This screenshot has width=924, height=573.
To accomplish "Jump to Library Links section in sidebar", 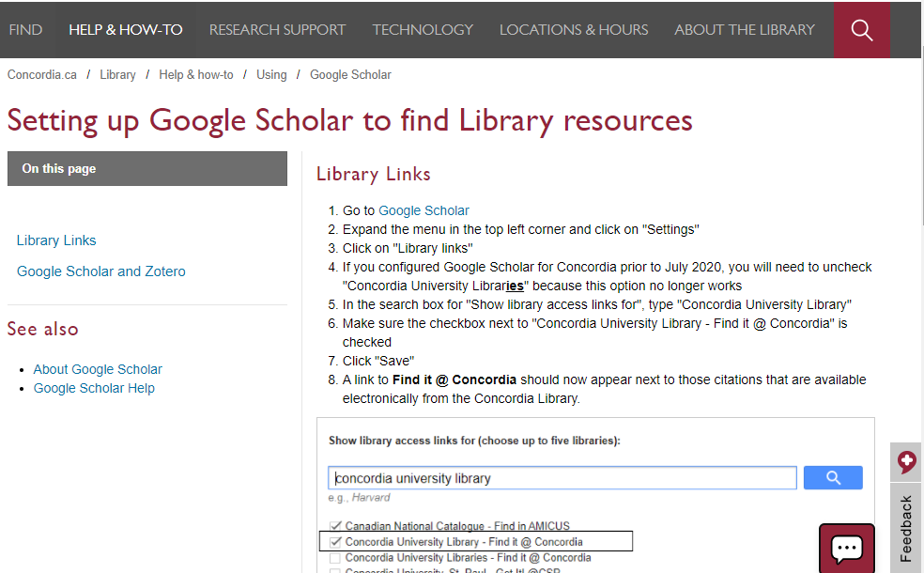I will 56,240.
